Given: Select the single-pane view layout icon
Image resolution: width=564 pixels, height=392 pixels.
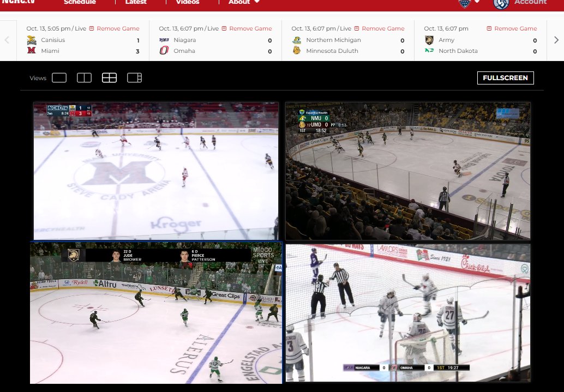Looking at the screenshot, I should [59, 77].
